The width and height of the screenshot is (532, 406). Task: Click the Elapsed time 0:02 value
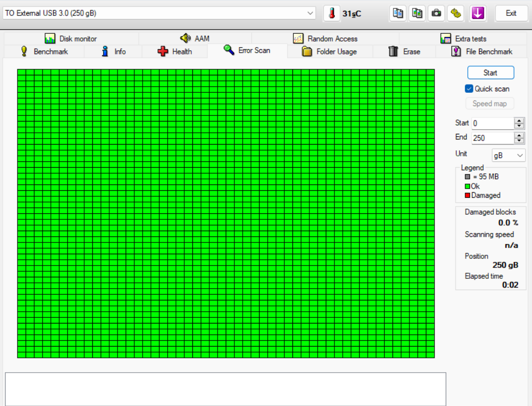click(x=510, y=285)
